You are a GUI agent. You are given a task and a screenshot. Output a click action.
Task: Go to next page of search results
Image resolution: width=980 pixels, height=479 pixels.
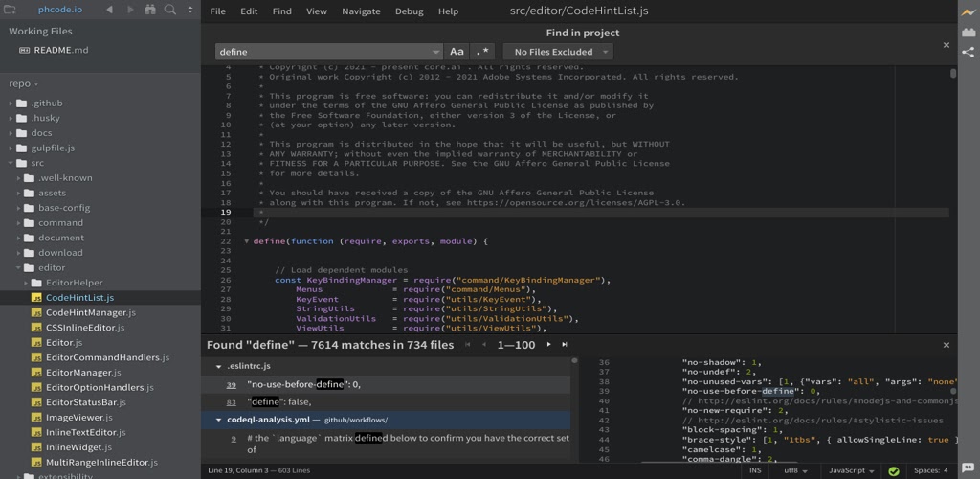[548, 345]
